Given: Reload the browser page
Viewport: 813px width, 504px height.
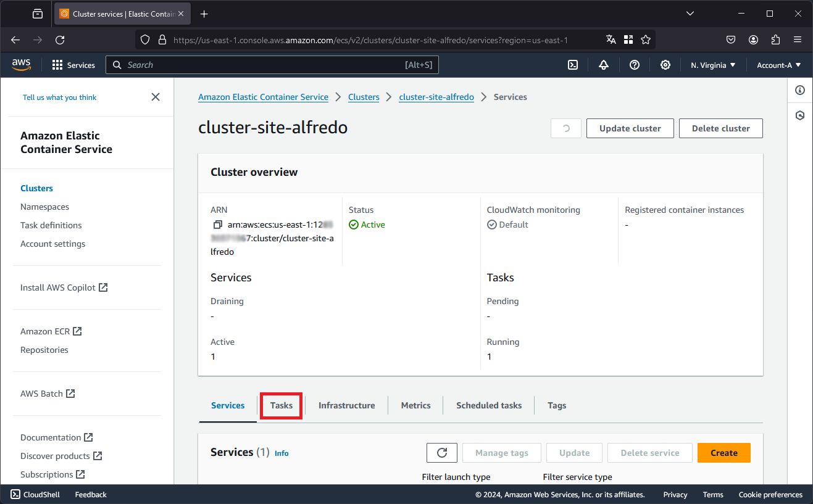Looking at the screenshot, I should click(60, 39).
